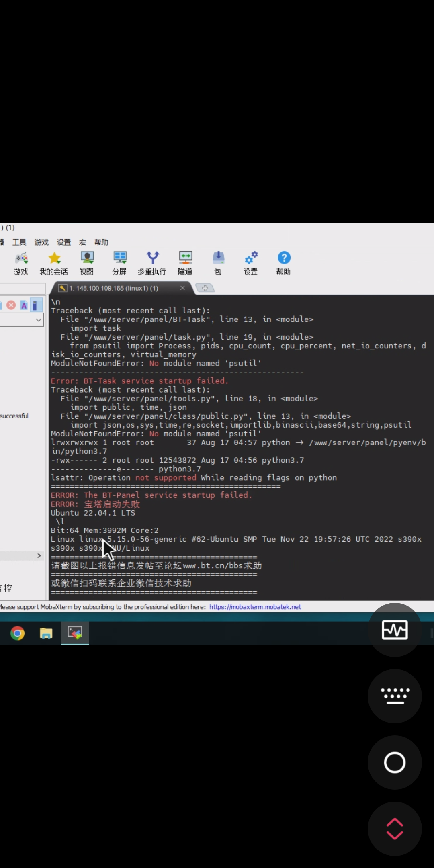The width and height of the screenshot is (434, 868).
Task: Click the 视图 view toolbar icon
Action: (87, 264)
